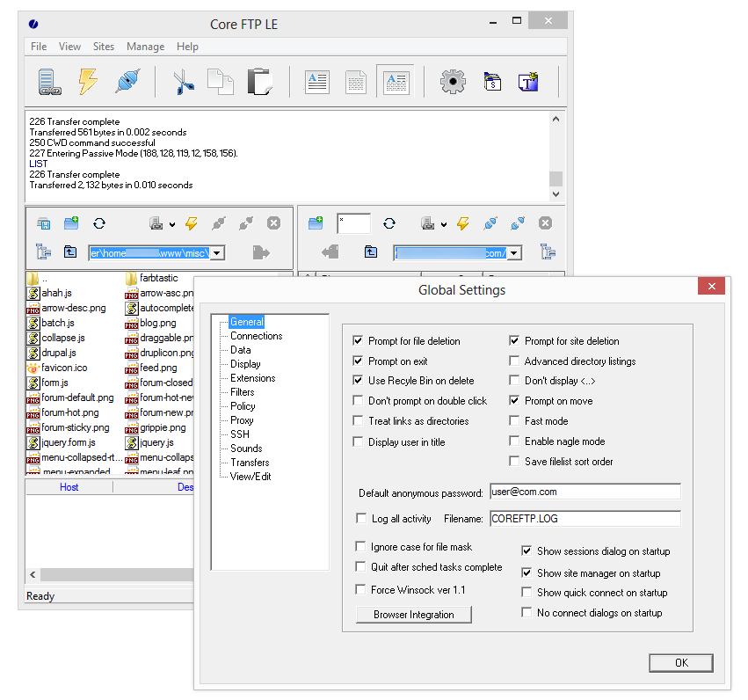Create new folder in remote panel
The width and height of the screenshot is (748, 700).
(x=316, y=222)
